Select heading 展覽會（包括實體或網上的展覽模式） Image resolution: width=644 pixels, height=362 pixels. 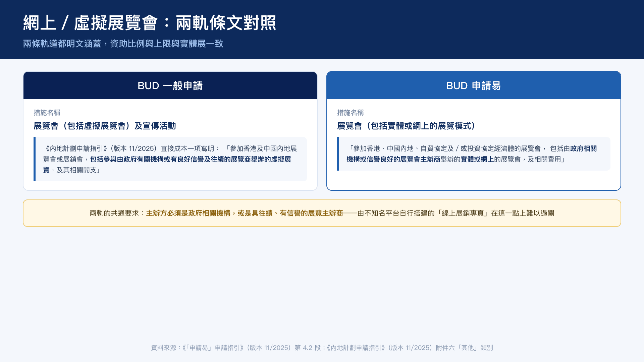406,126
